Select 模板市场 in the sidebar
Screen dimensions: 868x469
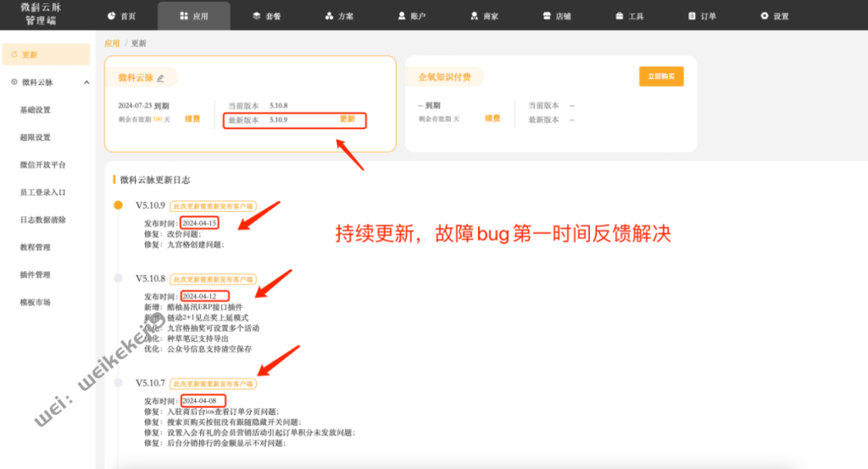36,302
